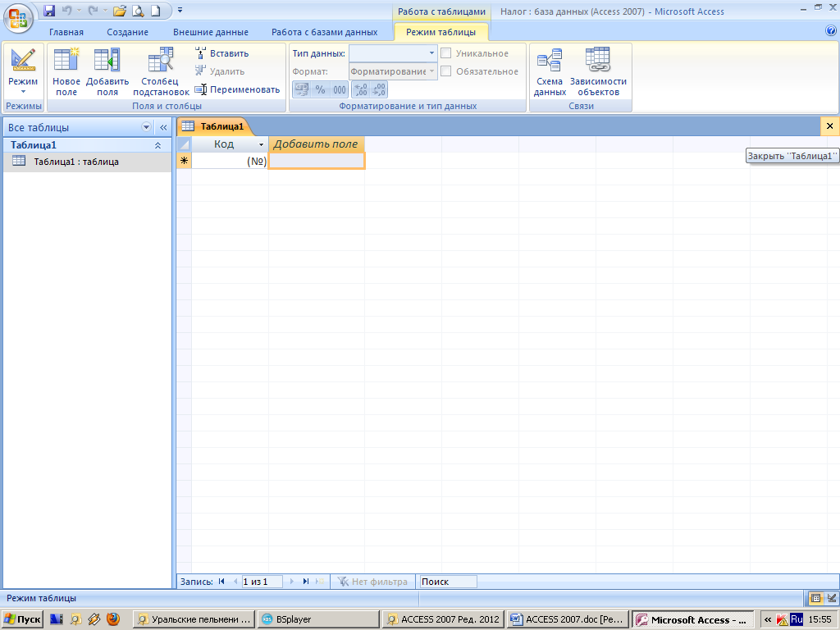This screenshot has height=630, width=840.
Task: Save using the quick access floppy icon
Action: tap(49, 10)
